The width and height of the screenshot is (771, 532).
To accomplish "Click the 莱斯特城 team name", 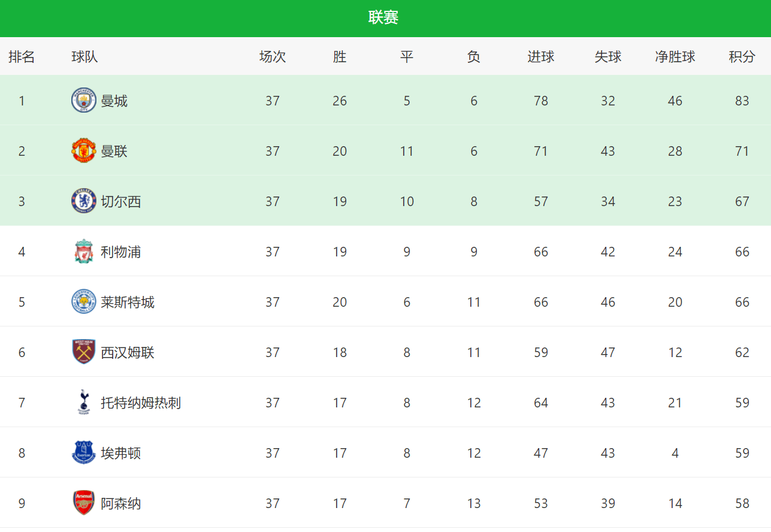I will [x=128, y=302].
